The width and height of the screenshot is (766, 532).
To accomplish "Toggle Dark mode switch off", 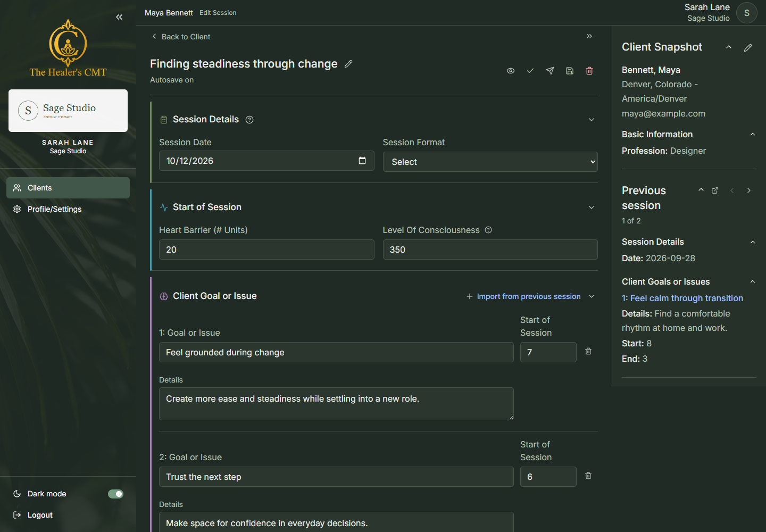I will tap(115, 494).
